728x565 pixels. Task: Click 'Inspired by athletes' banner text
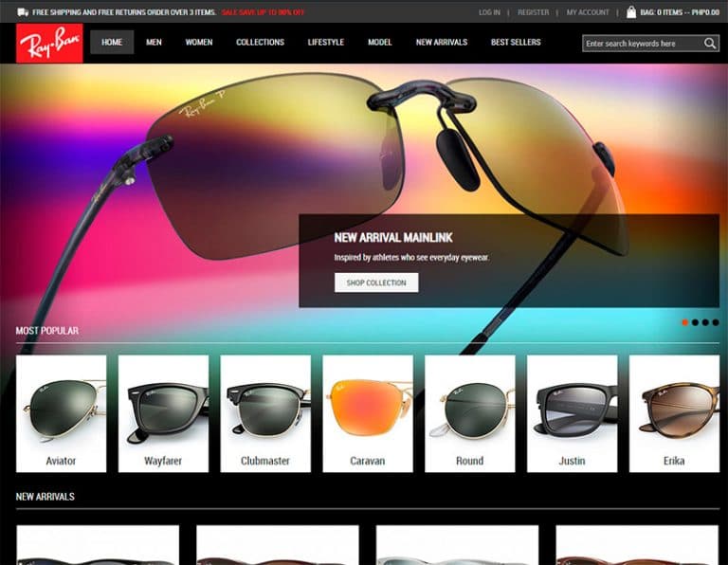tap(411, 258)
